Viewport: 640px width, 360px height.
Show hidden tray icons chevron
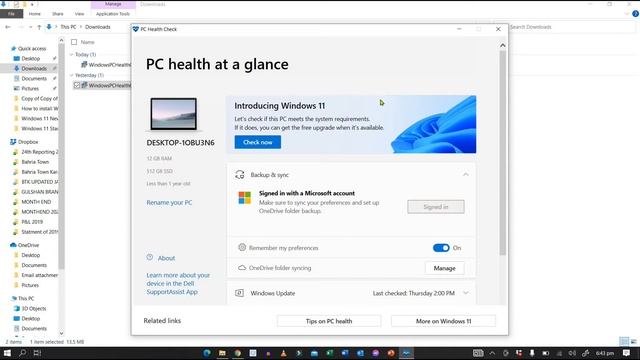[492, 353]
